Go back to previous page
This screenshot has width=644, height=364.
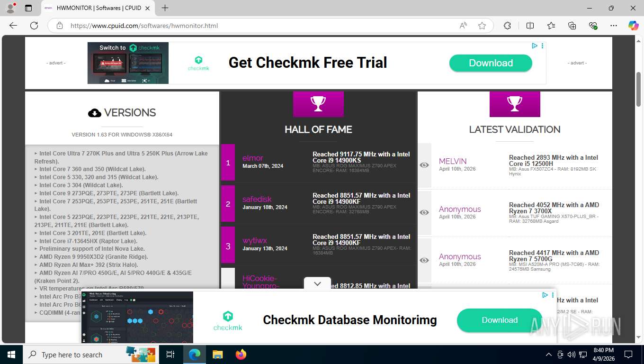point(13,26)
